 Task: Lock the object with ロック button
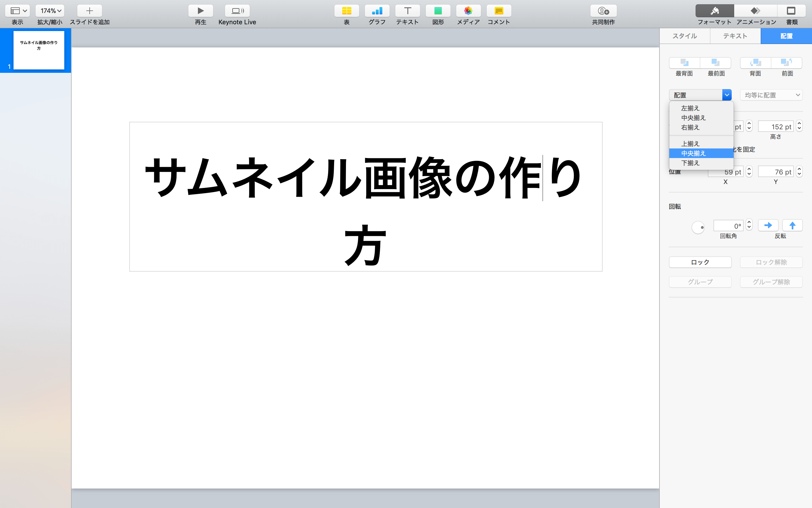(x=700, y=262)
